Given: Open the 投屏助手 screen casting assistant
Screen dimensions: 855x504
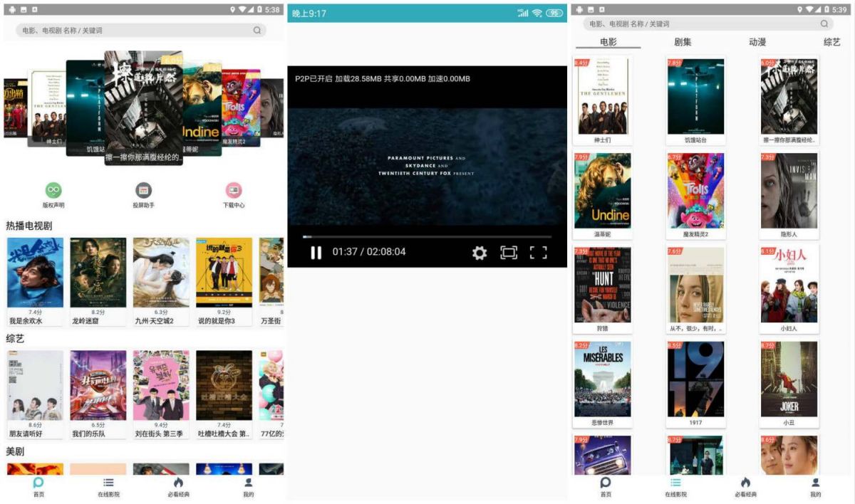Looking at the screenshot, I should coord(143,190).
